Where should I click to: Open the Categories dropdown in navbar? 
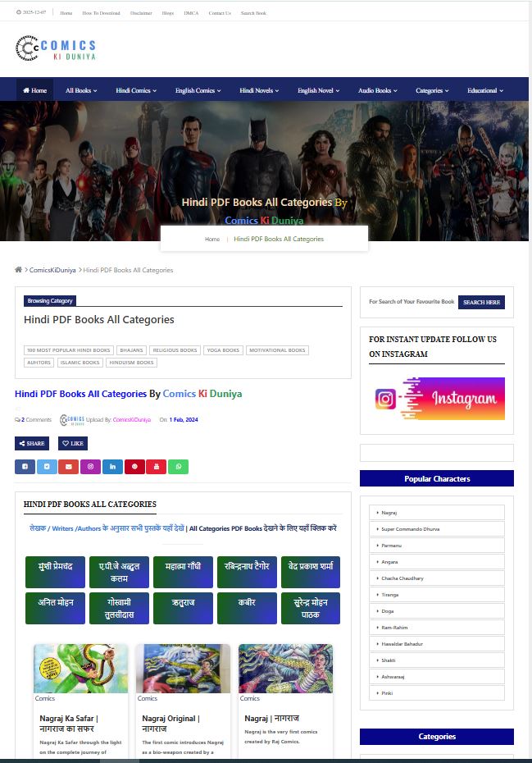432,90
